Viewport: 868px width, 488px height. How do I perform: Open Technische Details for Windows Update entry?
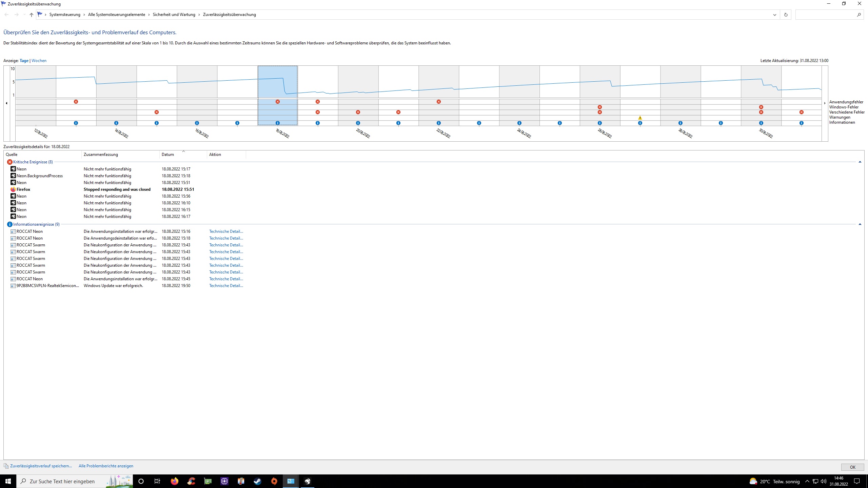[x=226, y=286]
